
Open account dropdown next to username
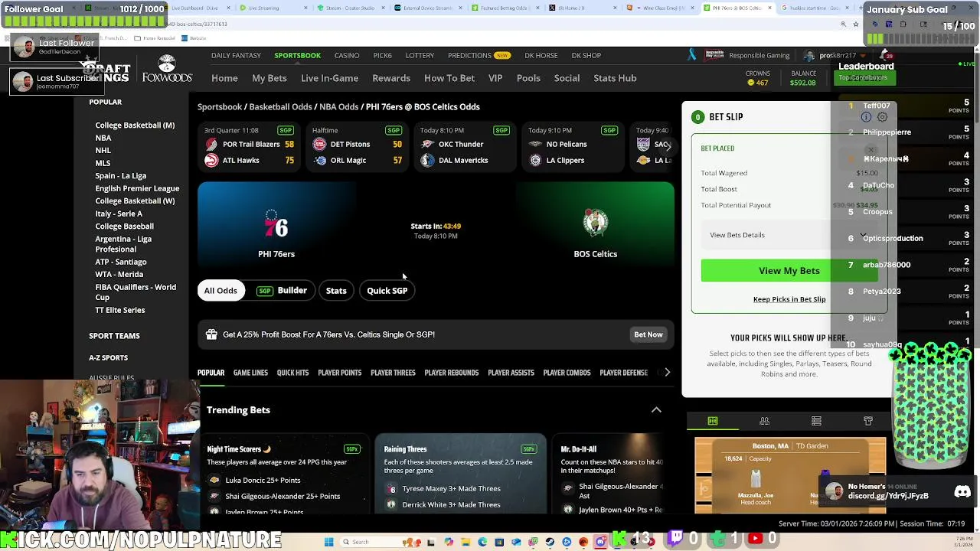coord(863,56)
